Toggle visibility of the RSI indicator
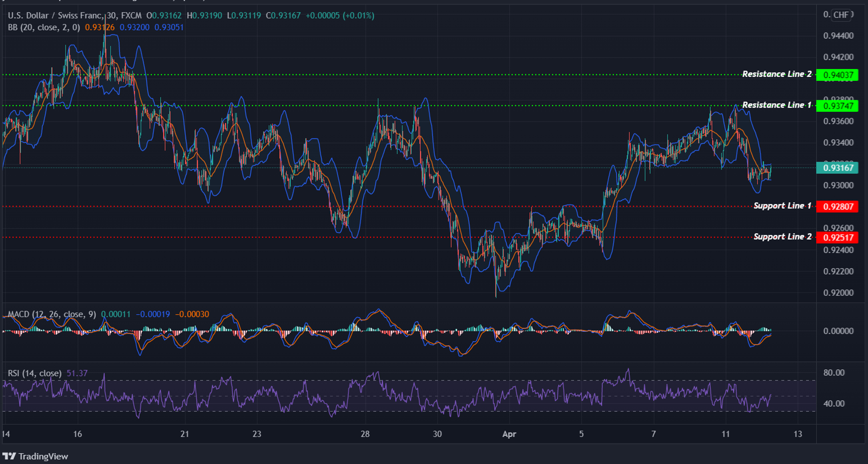 pyautogui.click(x=34, y=374)
